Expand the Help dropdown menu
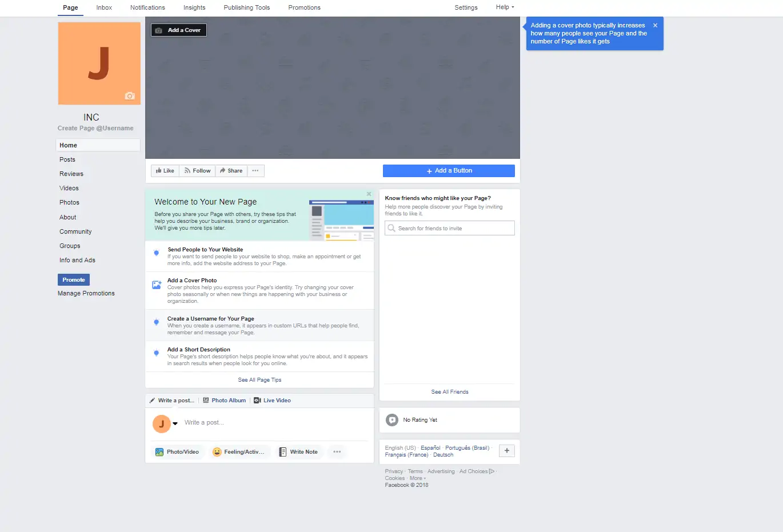The height and width of the screenshot is (532, 783). (505, 7)
